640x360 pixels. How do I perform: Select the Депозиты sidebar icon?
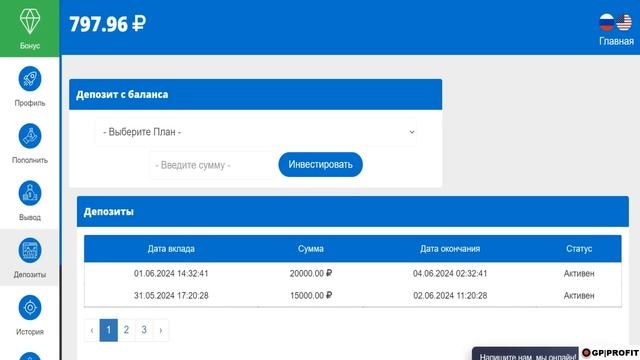coord(30,250)
